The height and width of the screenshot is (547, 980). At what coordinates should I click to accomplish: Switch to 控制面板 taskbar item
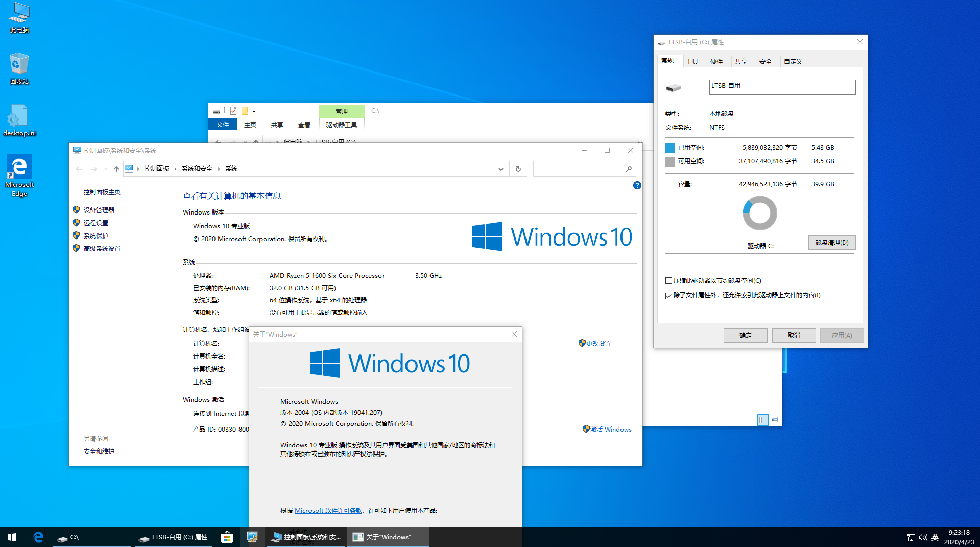coord(306,537)
